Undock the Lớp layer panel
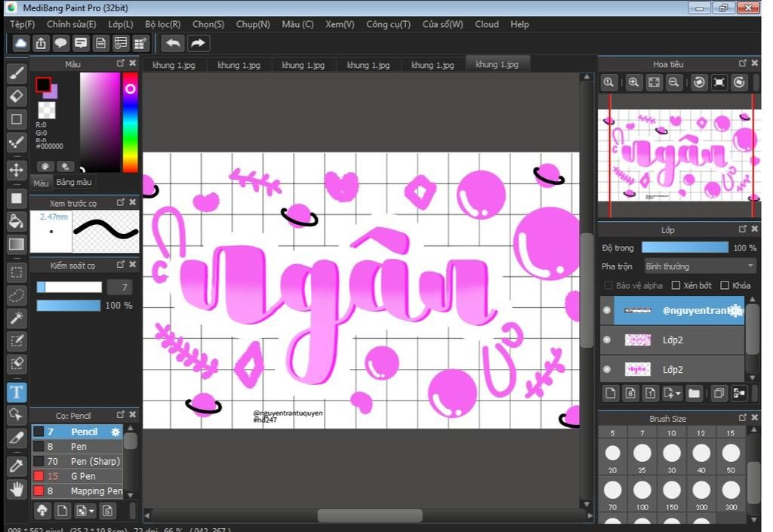Screen dimensions: 773x532 click(743, 229)
